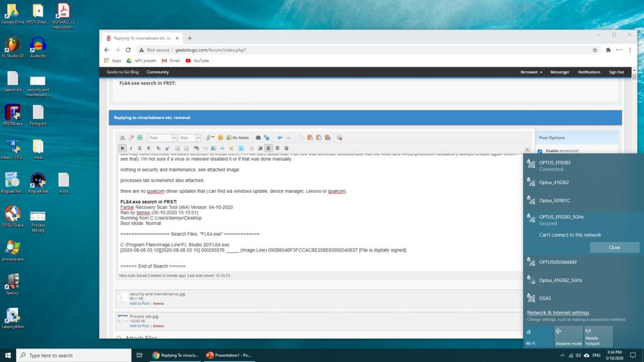Select the OPTUSVD36666EF Wi-Fi network

tap(583, 262)
